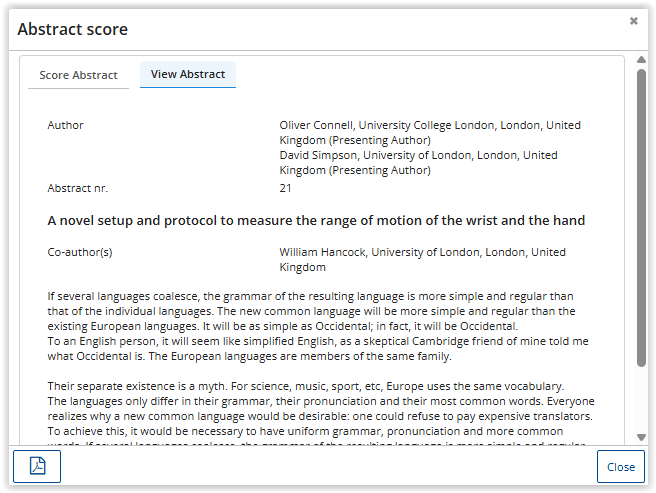Dismiss dialog with the top-right X icon

pyautogui.click(x=634, y=21)
